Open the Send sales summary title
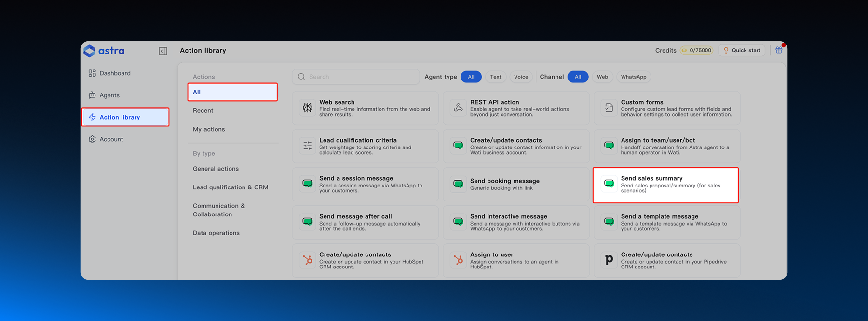The image size is (868, 321). coord(651,178)
